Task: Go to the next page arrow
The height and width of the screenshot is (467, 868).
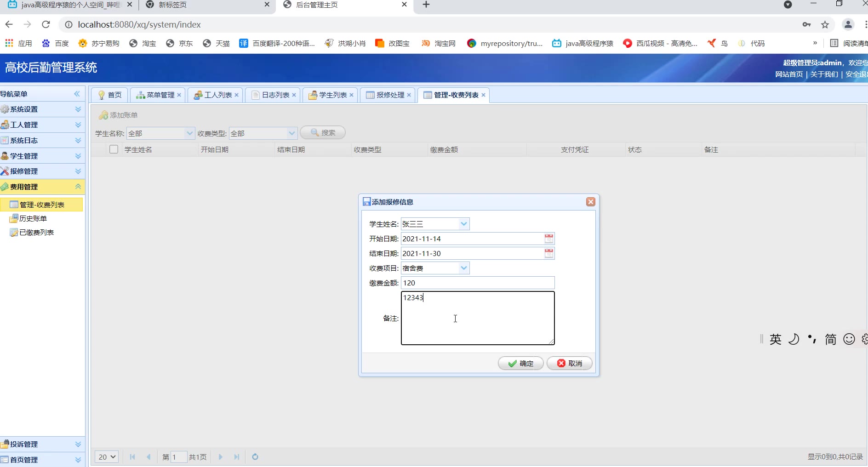Action: click(x=221, y=457)
